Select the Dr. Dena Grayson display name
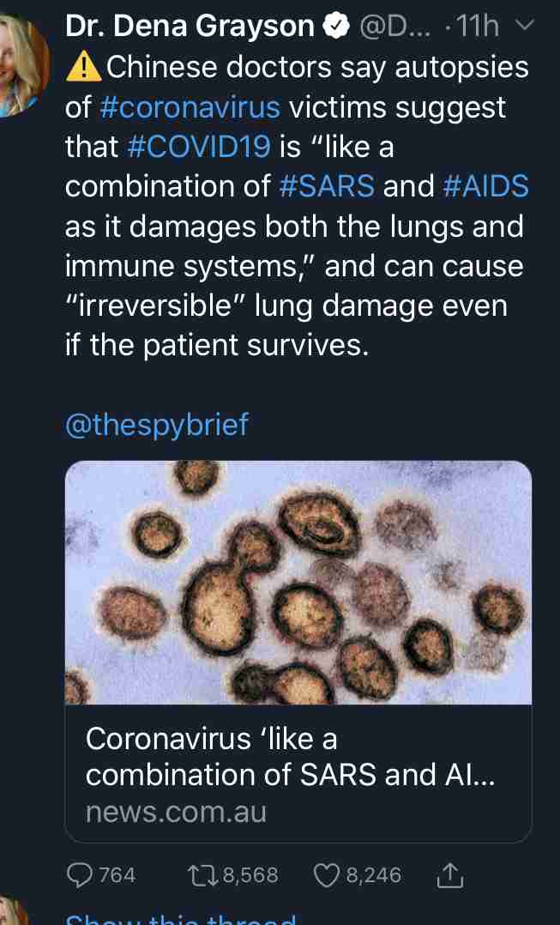Screen dimensions: 560x925 [x=190, y=26]
